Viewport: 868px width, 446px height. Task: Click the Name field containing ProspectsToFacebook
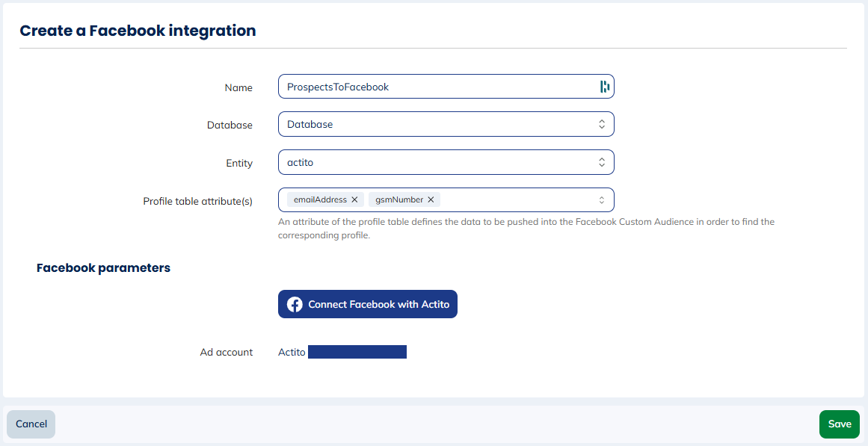coord(437,87)
